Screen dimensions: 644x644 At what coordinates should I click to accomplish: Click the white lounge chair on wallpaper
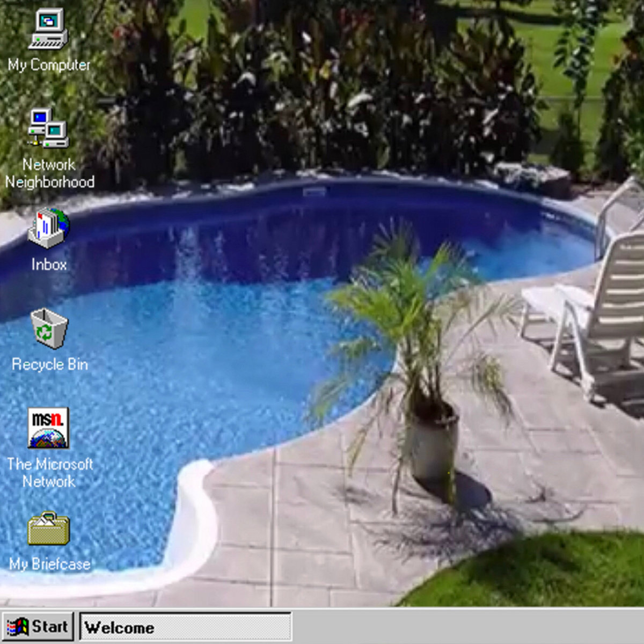pyautogui.click(x=596, y=311)
